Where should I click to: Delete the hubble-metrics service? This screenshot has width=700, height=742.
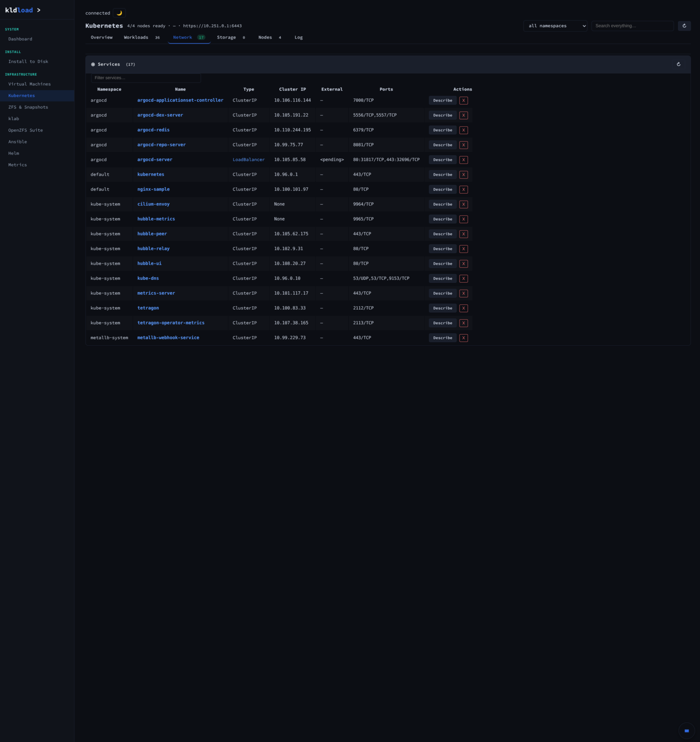[x=463, y=219]
